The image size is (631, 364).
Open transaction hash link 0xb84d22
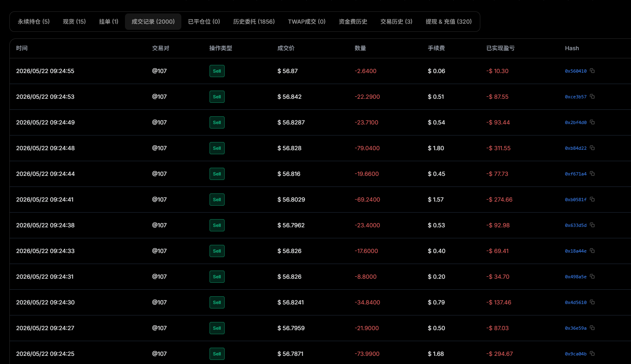pyautogui.click(x=575, y=148)
